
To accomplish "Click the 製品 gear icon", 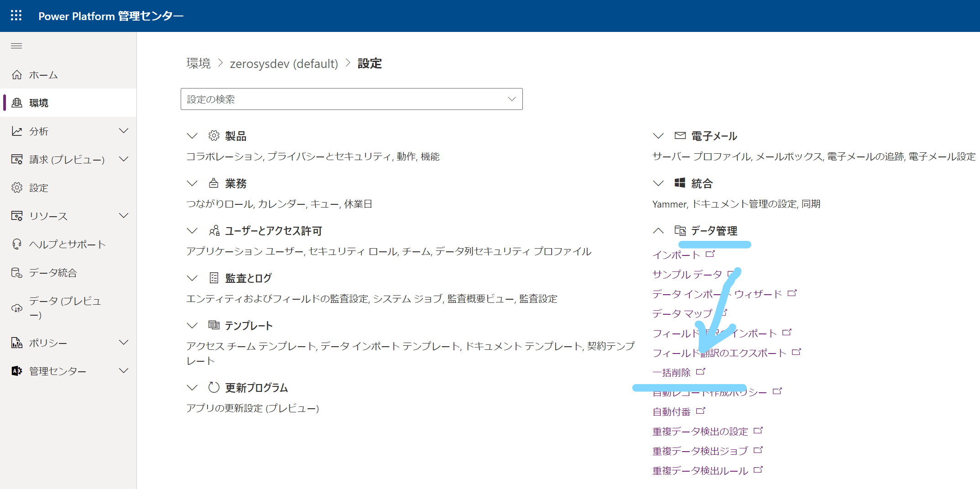I will point(214,135).
